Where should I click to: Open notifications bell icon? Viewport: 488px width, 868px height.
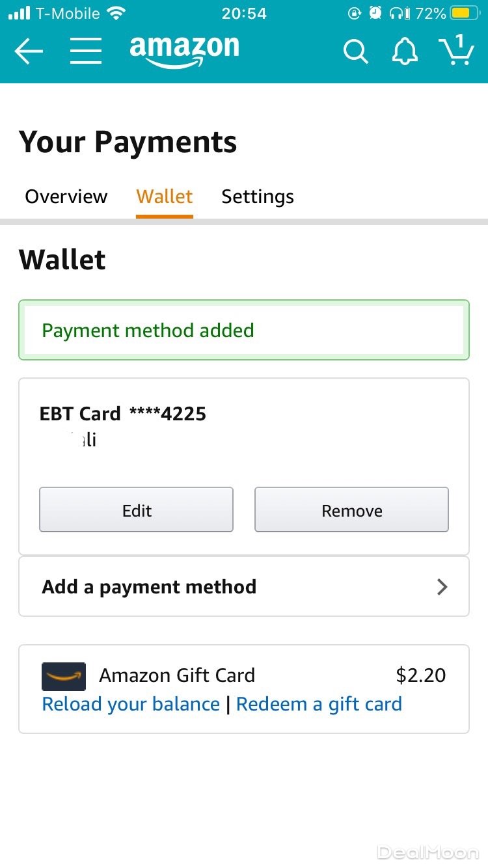(404, 51)
